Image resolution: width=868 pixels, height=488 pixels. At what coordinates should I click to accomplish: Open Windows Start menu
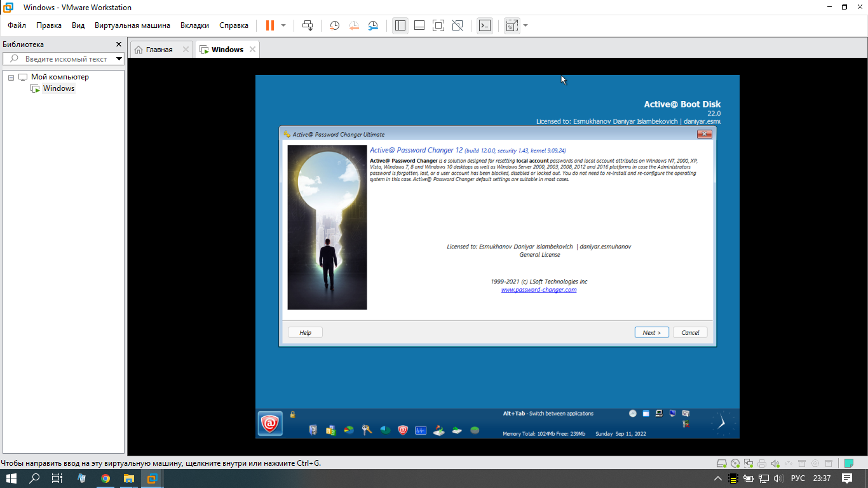click(x=11, y=478)
